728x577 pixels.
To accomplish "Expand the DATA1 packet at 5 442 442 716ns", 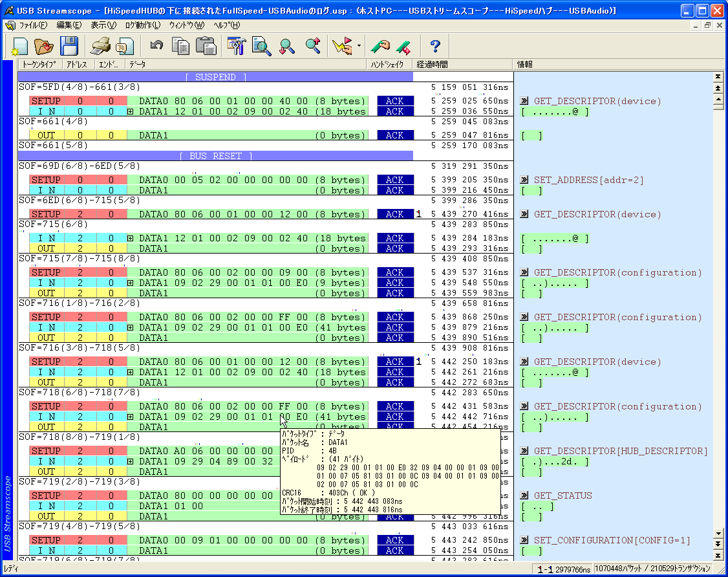I will 131,417.
